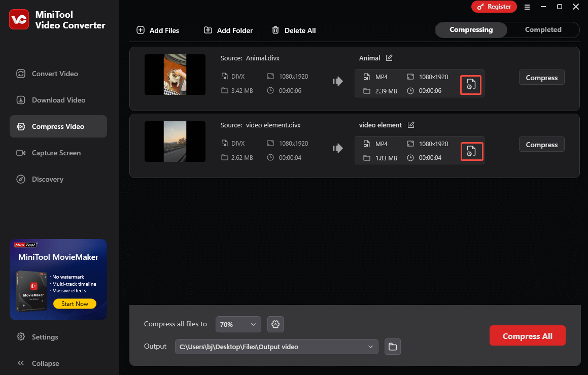Click the 2.62 MB source size

click(x=242, y=157)
